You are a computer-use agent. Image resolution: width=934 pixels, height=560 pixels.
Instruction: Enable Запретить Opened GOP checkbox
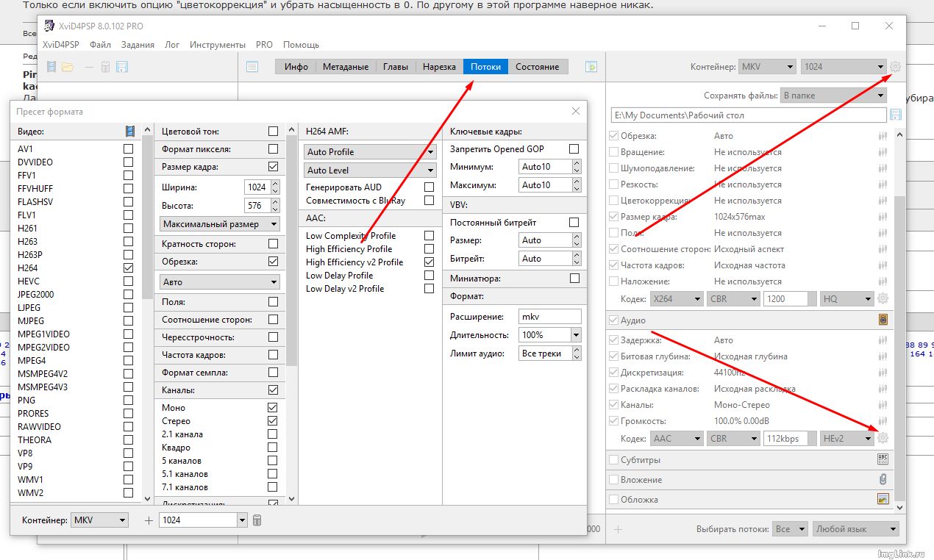click(x=574, y=149)
